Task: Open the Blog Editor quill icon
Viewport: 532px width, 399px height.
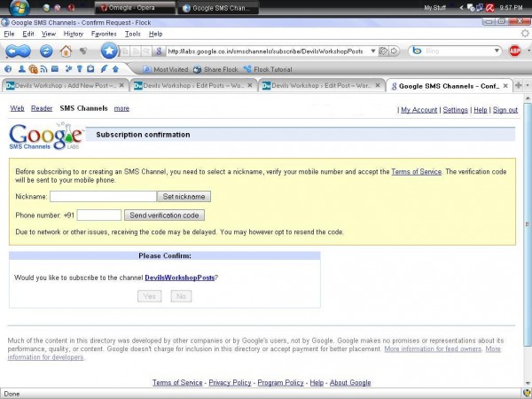Action: tap(104, 69)
